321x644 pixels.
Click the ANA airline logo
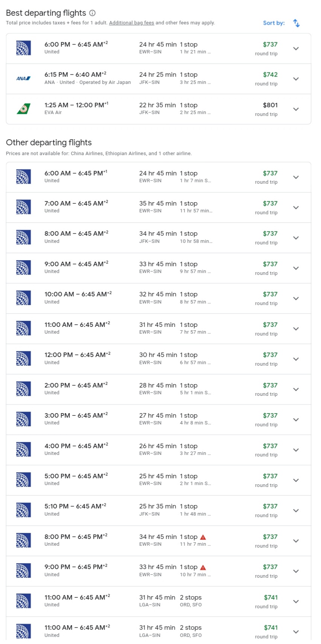click(23, 79)
